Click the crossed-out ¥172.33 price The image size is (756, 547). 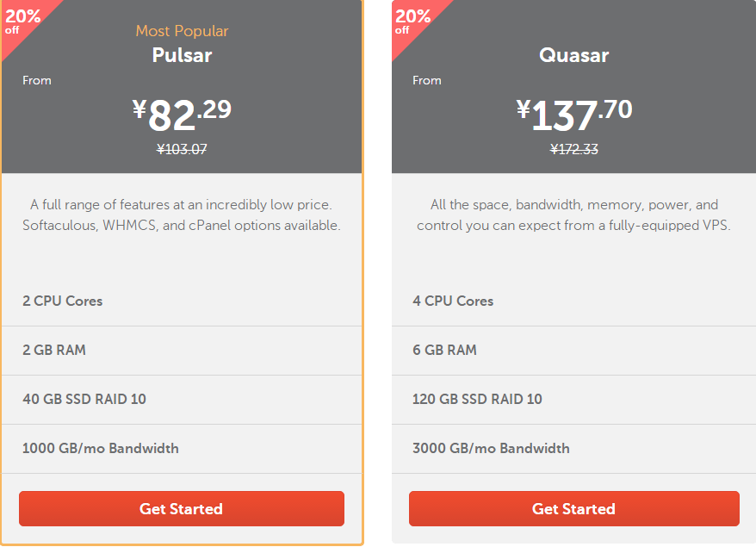click(573, 148)
